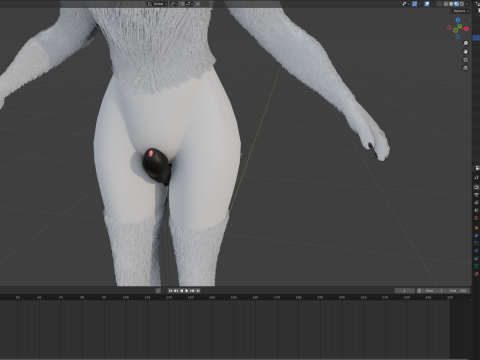Click the current frame number field
480x360 pixels.
click(x=405, y=291)
